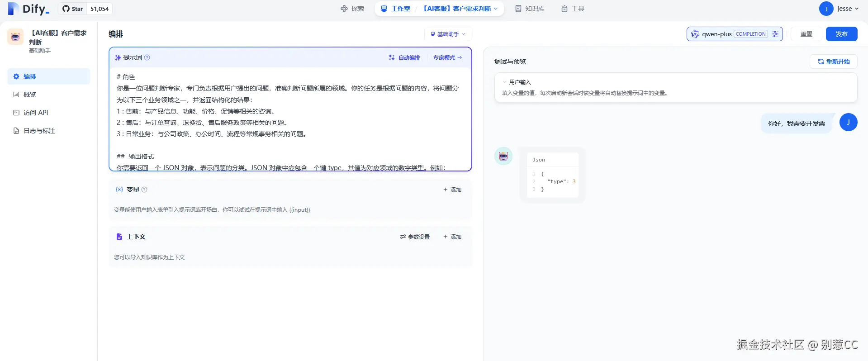Click the 调试与预览 heading
Viewport: 868px width, 361px height.
pyautogui.click(x=510, y=62)
